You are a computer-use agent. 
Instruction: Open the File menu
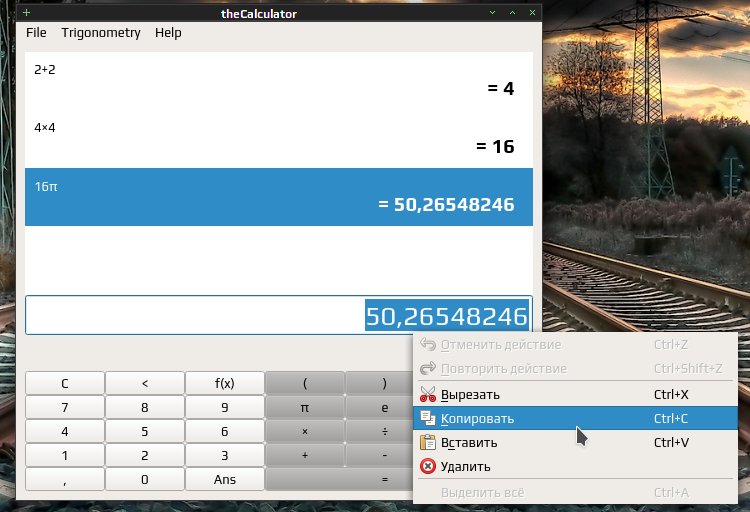[36, 33]
